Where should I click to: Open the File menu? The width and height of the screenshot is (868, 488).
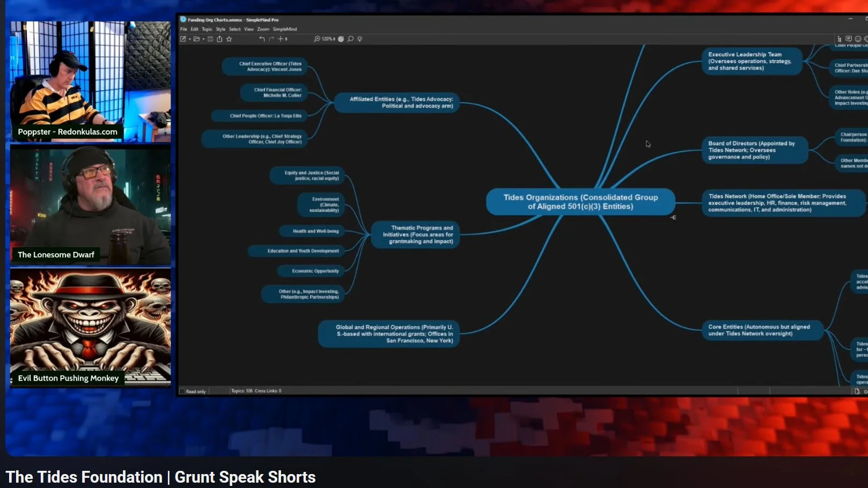click(x=183, y=29)
